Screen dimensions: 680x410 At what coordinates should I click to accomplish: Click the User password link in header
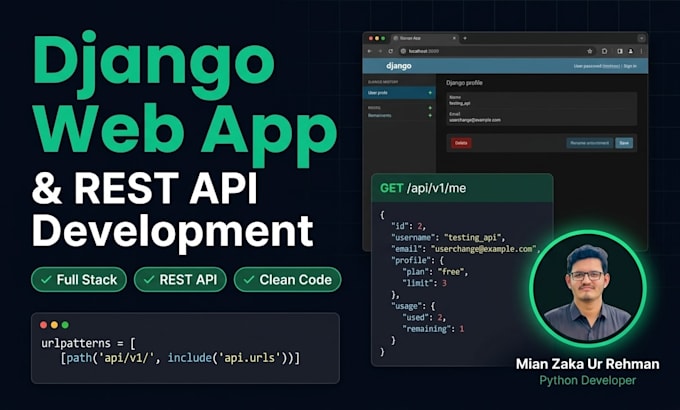click(x=596, y=66)
